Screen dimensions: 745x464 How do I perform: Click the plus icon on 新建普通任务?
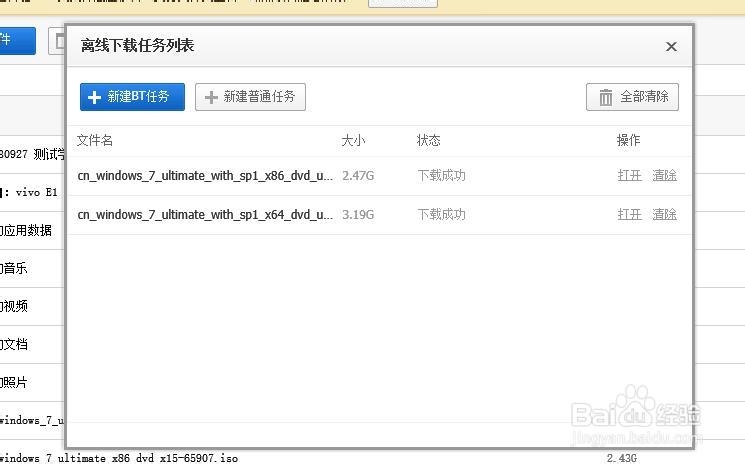tap(211, 97)
